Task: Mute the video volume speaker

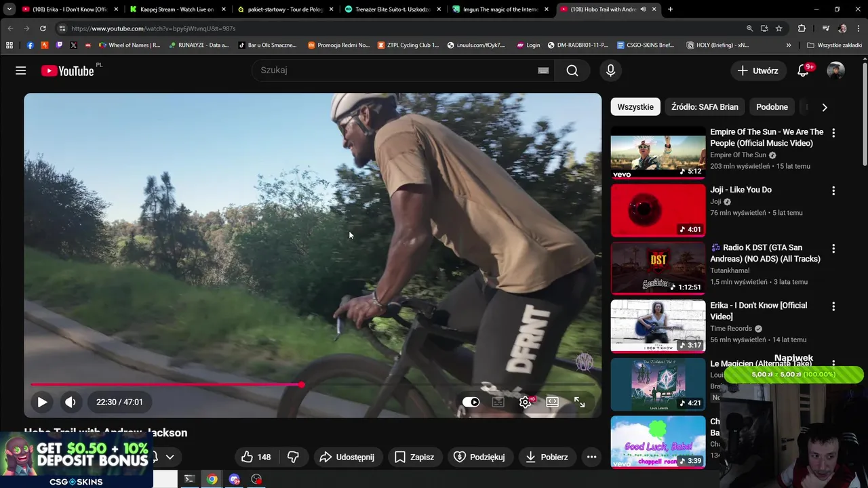Action: 70,402
